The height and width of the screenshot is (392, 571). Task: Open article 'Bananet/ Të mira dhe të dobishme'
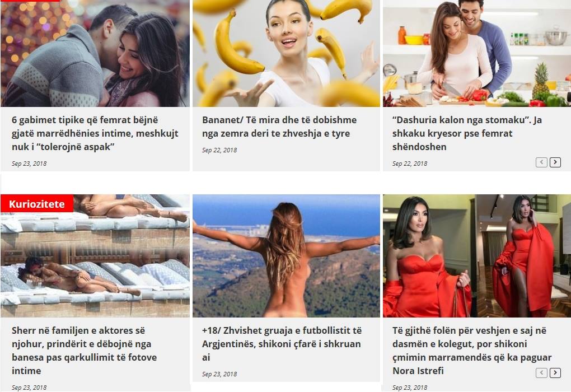tap(279, 127)
